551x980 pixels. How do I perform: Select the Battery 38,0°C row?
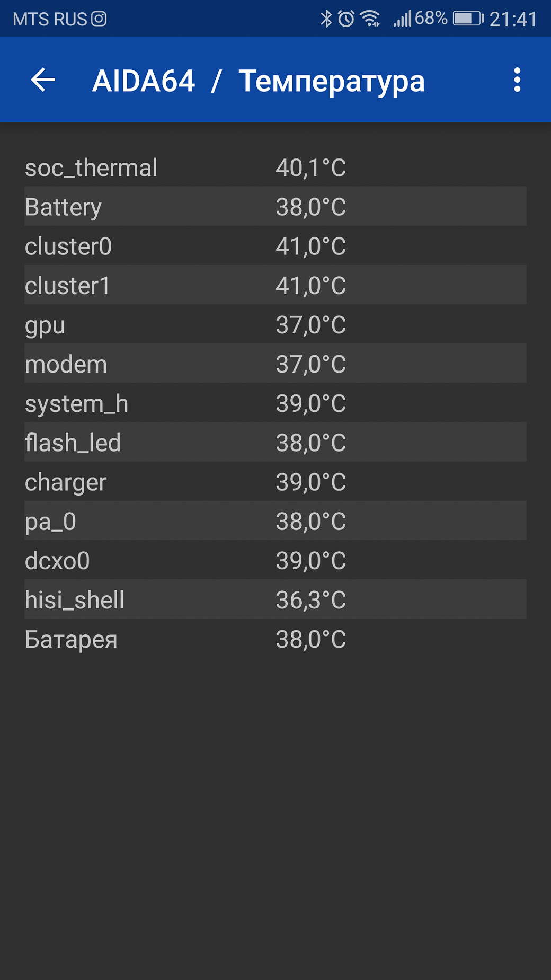(275, 206)
